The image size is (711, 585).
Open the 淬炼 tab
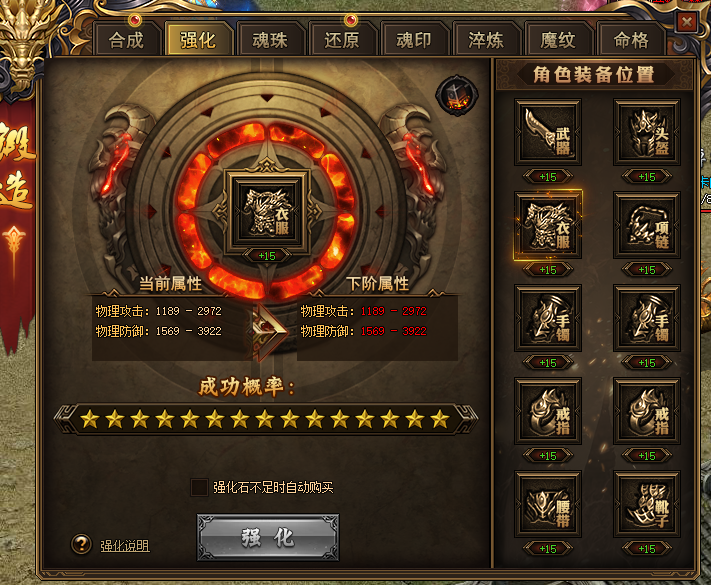[x=486, y=40]
